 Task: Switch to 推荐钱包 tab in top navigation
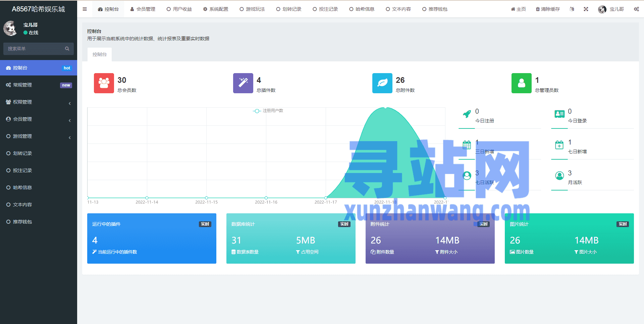435,9
